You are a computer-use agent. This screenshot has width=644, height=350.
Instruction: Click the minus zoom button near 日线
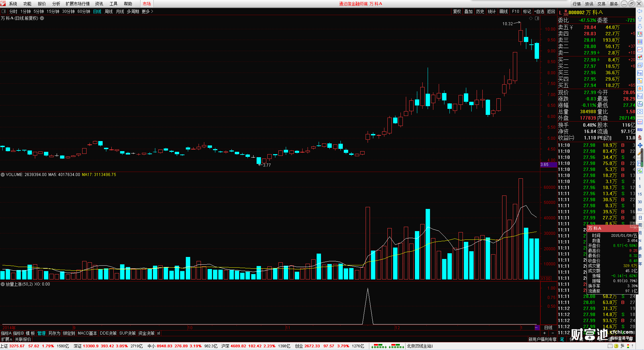tap(552, 333)
